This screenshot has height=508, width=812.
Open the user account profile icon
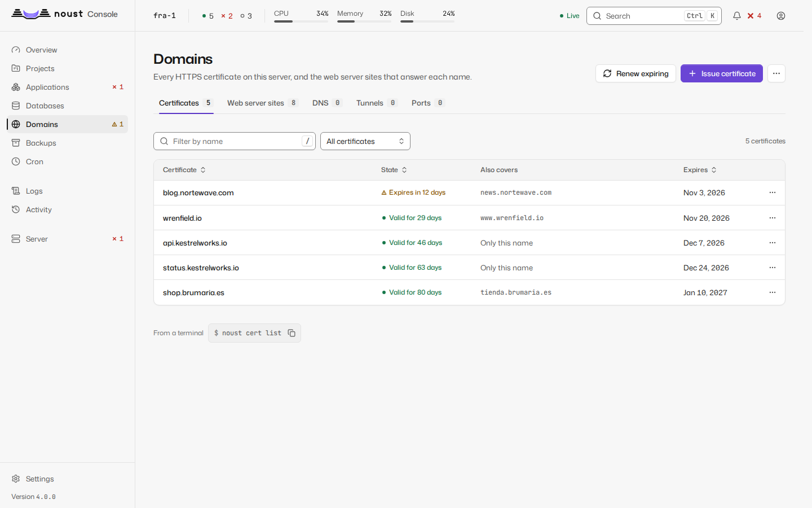click(781, 16)
